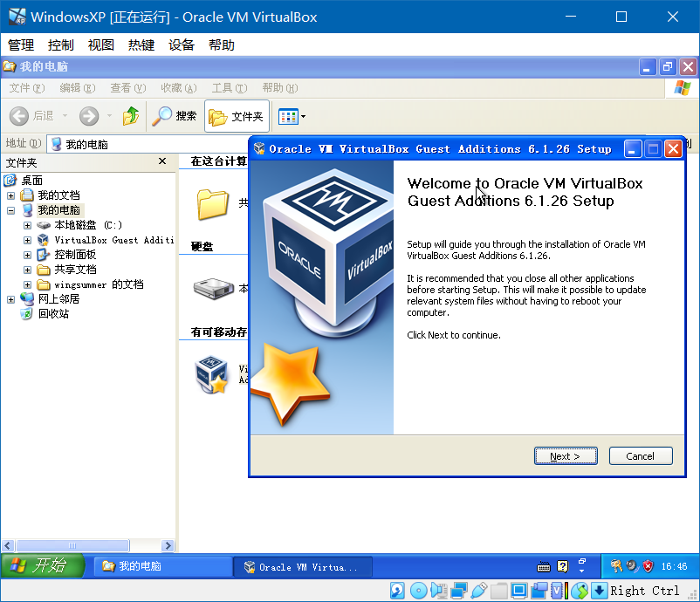Viewport: 700px width, 602px height.
Task: Open the 查看 (V) menu
Action: coord(127,88)
